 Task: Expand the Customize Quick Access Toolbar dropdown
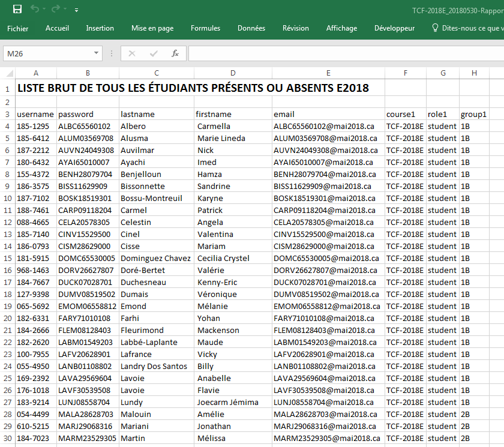coord(76,10)
